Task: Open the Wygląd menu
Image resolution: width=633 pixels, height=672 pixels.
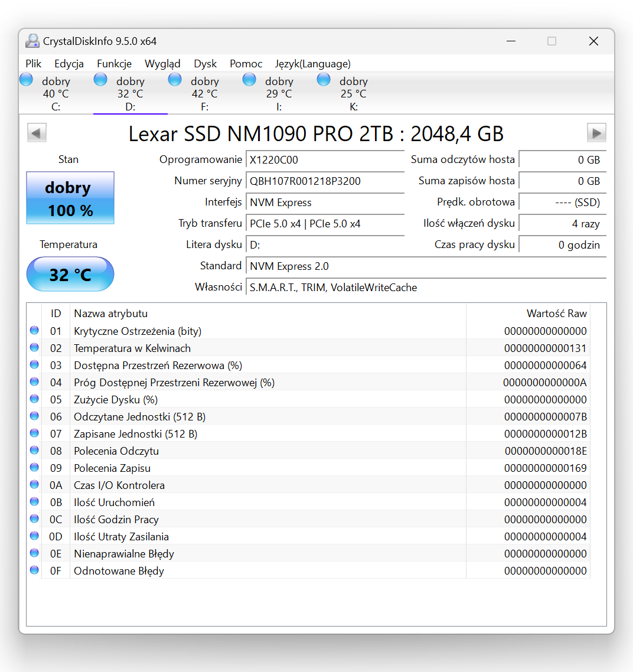Action: pyautogui.click(x=162, y=64)
